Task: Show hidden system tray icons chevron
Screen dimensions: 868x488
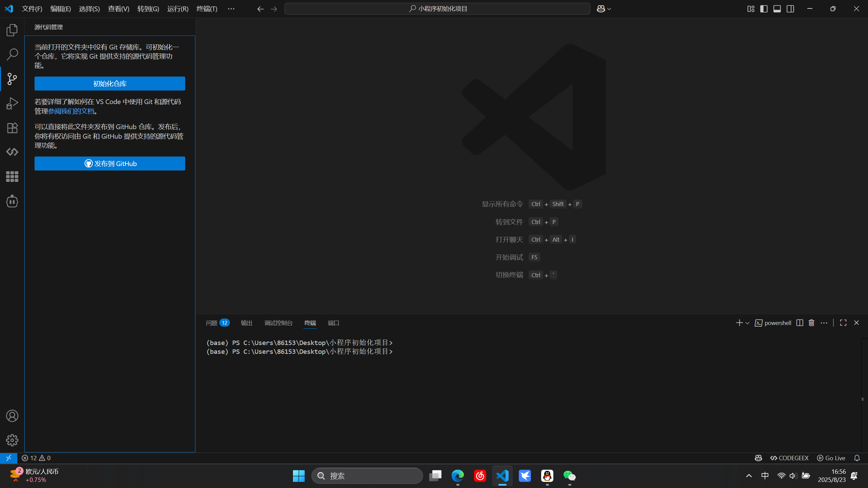Action: tap(749, 476)
